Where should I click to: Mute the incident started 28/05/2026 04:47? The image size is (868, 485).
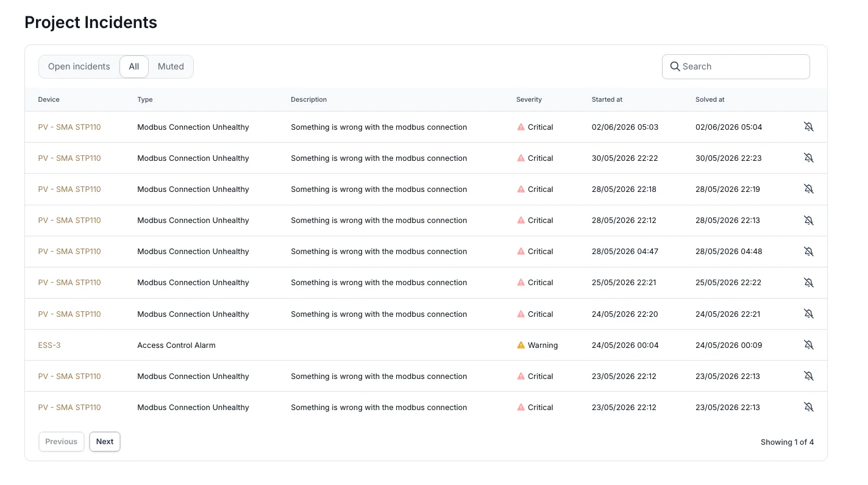[808, 251]
